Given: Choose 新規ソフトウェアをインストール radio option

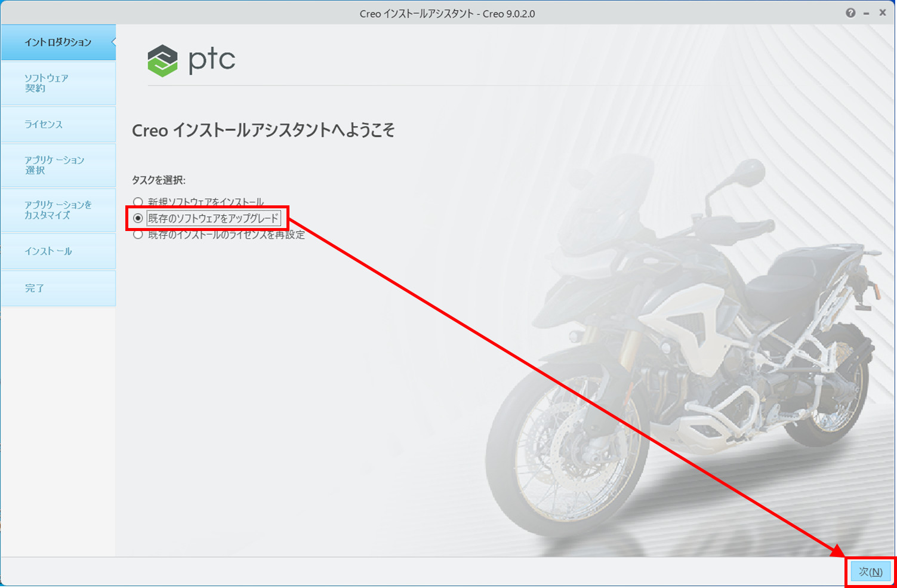Looking at the screenshot, I should [138, 202].
